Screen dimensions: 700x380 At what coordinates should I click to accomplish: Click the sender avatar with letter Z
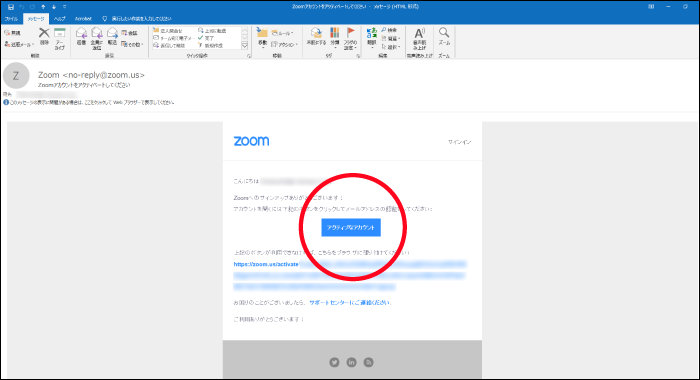pyautogui.click(x=16, y=76)
